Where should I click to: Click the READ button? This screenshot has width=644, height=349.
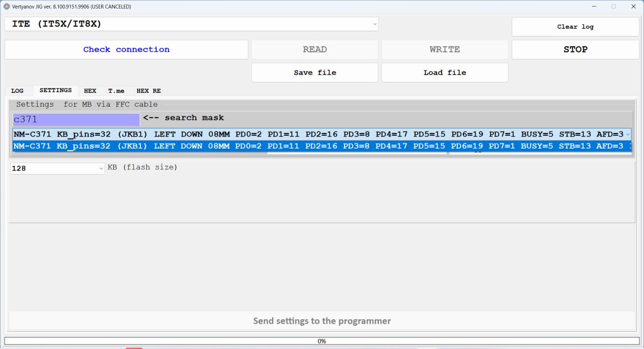coord(314,49)
